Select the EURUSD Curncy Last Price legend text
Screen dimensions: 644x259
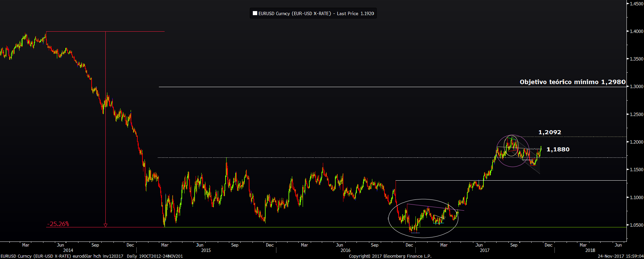coord(316,13)
